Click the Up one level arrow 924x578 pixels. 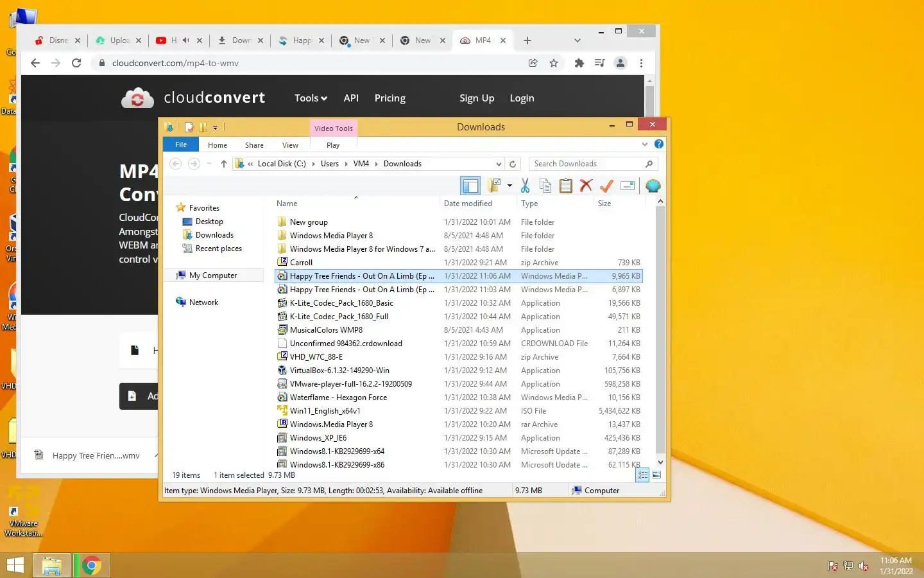tap(223, 164)
